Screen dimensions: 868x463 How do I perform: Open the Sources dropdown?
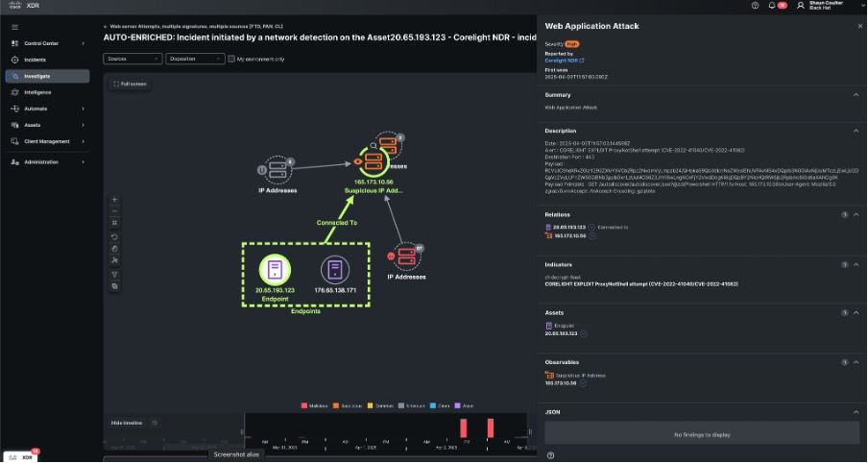(132, 59)
